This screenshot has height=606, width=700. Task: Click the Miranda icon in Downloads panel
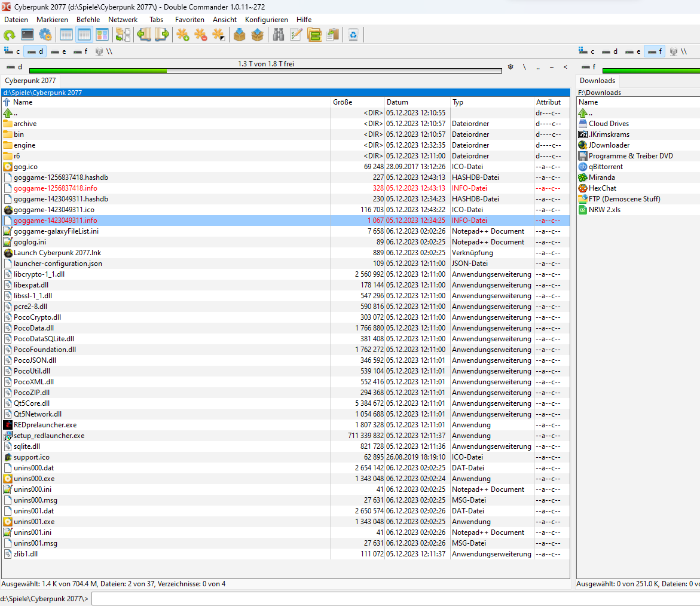click(583, 177)
